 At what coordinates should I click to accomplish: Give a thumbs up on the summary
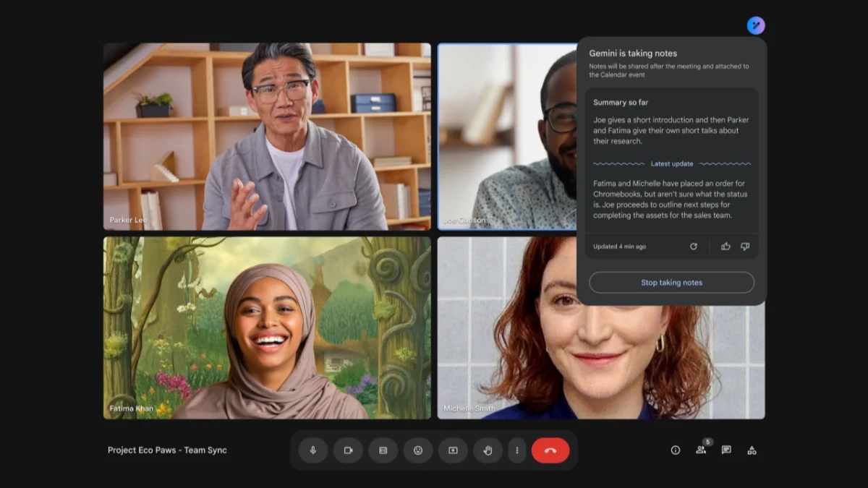(726, 246)
